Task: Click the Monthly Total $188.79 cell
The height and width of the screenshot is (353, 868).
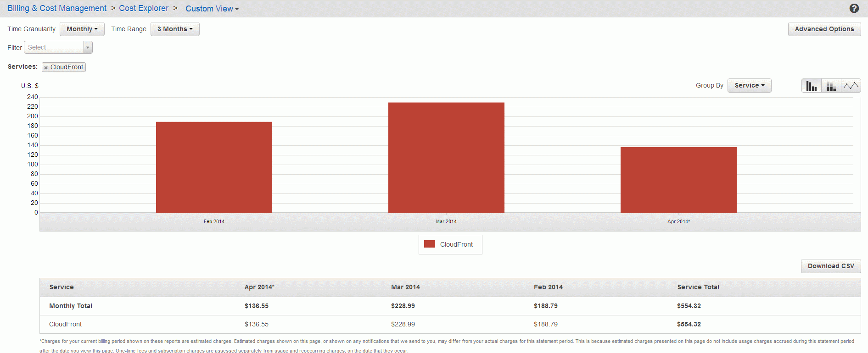Action: pos(546,306)
